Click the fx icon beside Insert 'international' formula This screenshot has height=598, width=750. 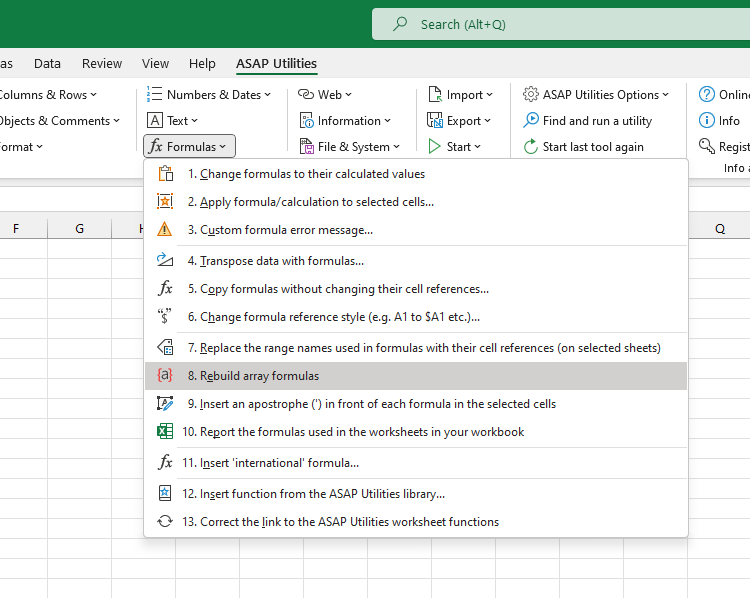pyautogui.click(x=165, y=463)
